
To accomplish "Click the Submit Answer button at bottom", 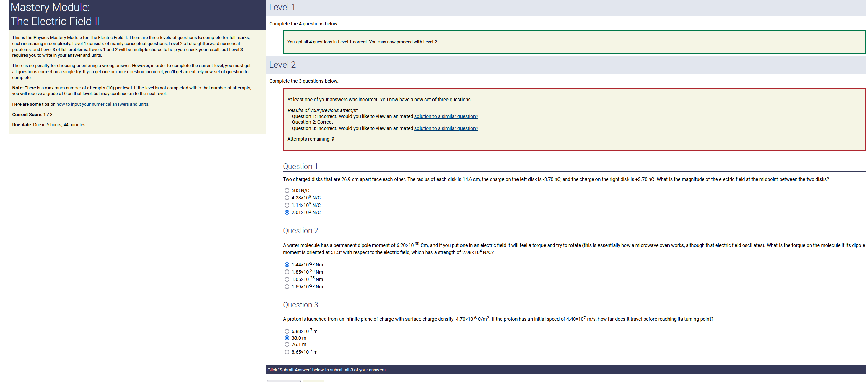I will tap(284, 381).
